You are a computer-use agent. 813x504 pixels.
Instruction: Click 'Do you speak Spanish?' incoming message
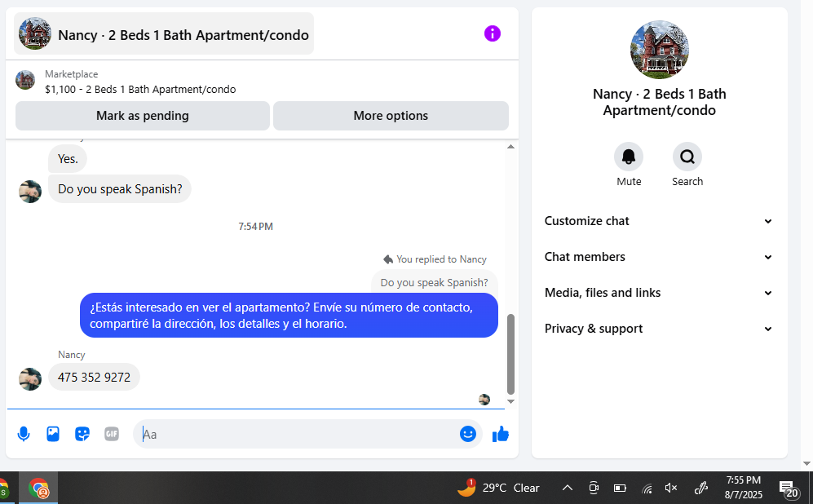tap(120, 188)
